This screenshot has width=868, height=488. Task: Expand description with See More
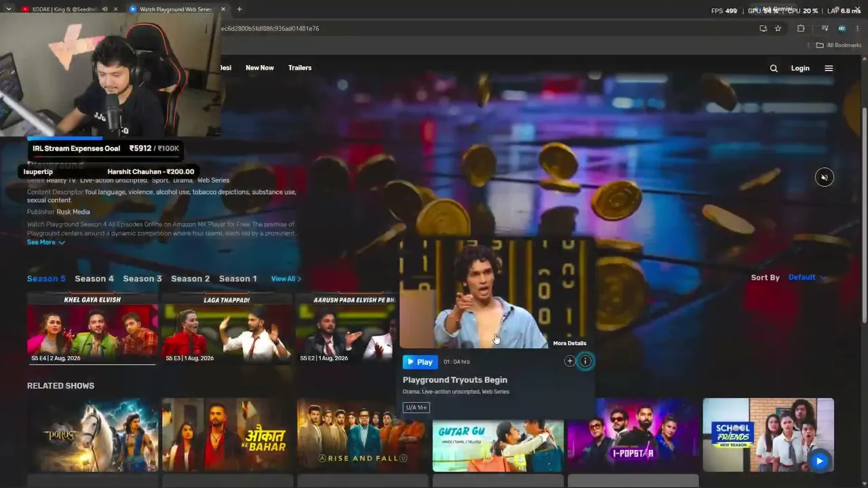(x=46, y=242)
